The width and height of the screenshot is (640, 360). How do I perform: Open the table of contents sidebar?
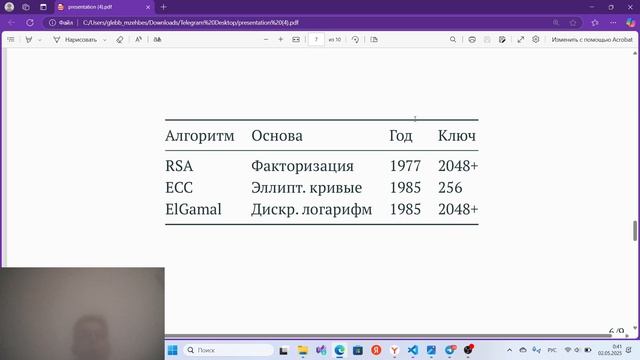pos(11,40)
